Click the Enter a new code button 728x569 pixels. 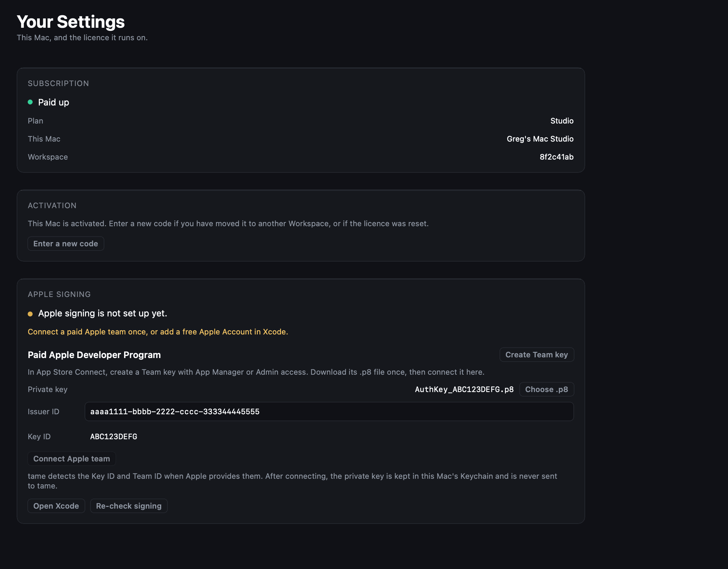(x=66, y=244)
